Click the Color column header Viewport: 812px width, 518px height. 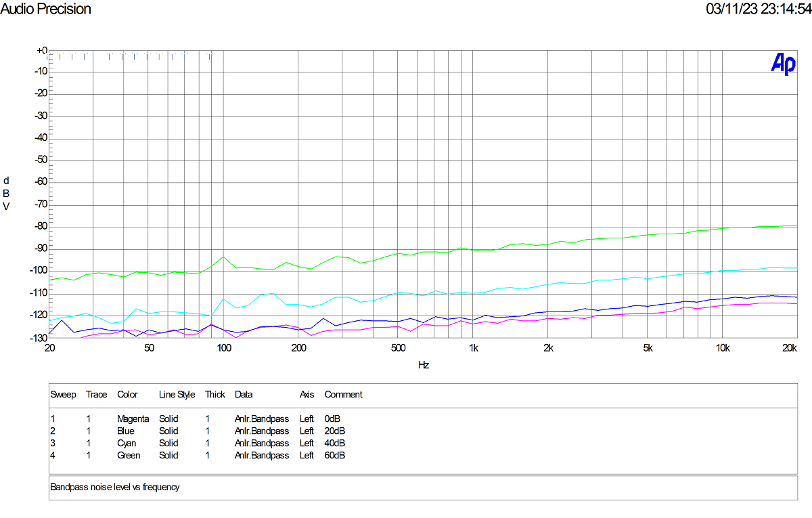[127, 394]
